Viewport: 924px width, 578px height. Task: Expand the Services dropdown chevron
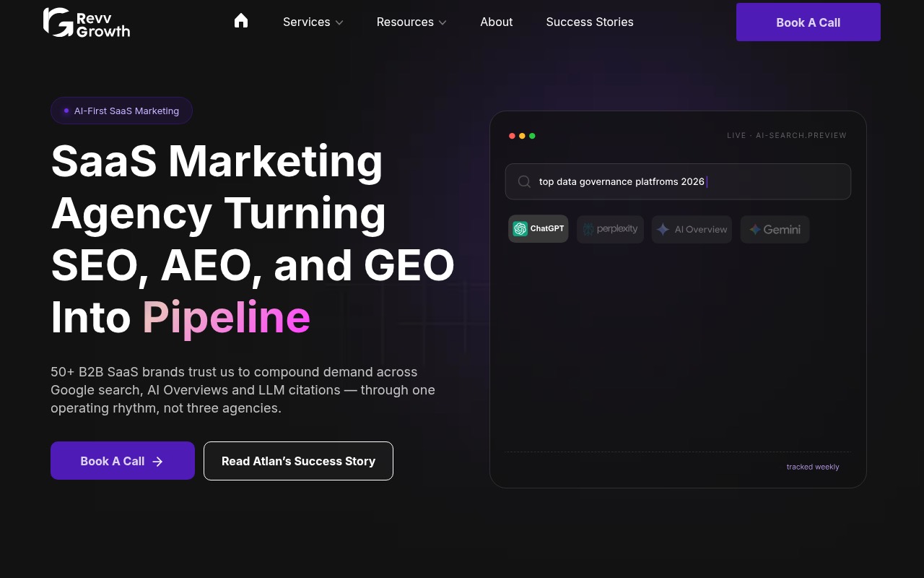click(x=339, y=22)
